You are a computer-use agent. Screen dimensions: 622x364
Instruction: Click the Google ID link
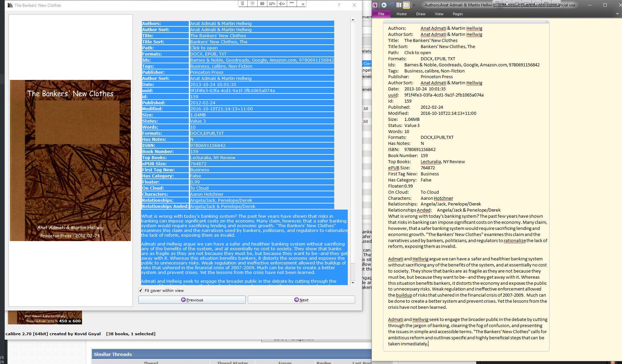tap(259, 60)
